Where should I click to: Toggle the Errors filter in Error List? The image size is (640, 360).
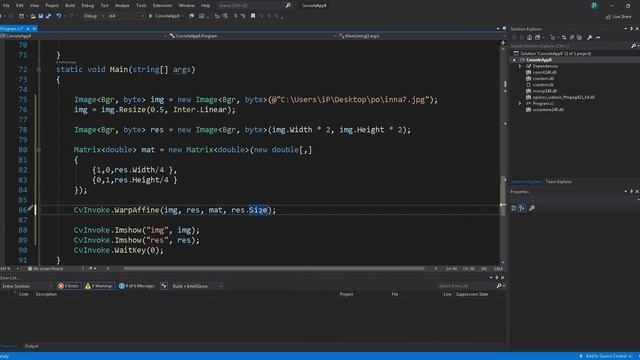pyautogui.click(x=69, y=286)
